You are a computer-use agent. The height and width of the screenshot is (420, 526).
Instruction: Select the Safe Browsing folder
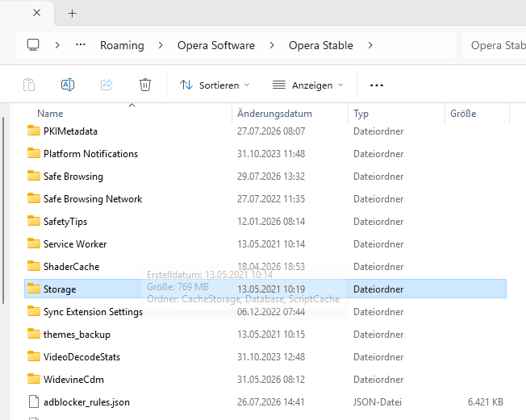265,177
